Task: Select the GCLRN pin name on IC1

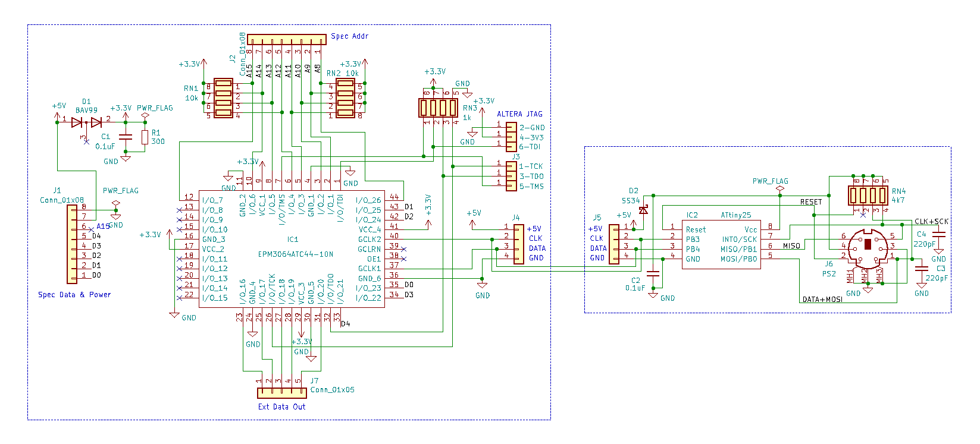Action: click(370, 250)
